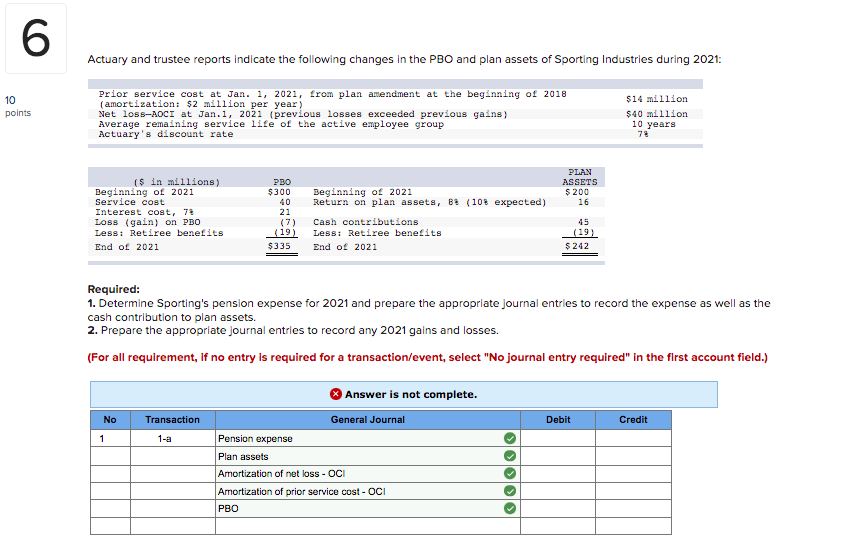845x557 pixels.
Task: Click the red 'No journal entry required' instruction text
Action: [427, 357]
